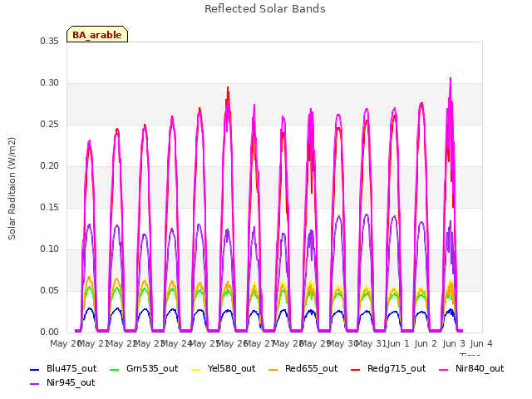Click the 0.00 y-axis tick label
Screen dimensions: 532x399
click(50, 332)
